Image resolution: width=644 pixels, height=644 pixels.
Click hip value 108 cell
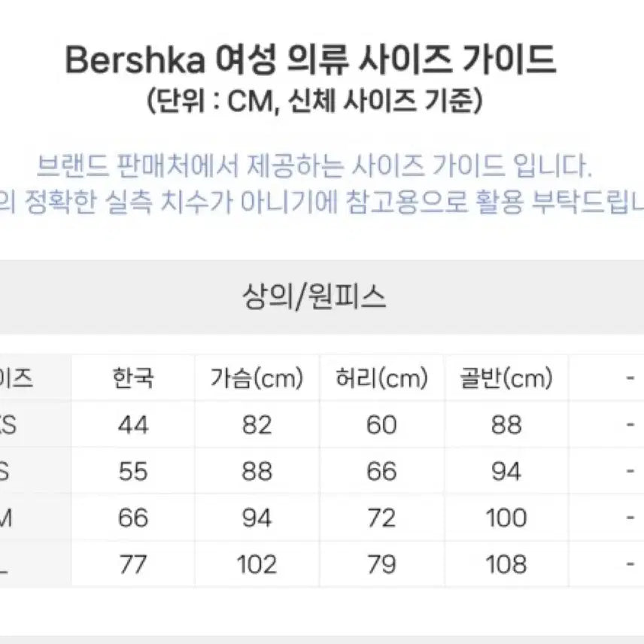[x=506, y=564]
